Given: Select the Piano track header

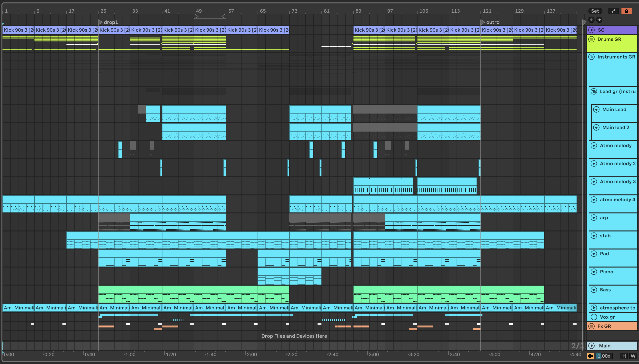Looking at the screenshot, I should coord(607,272).
